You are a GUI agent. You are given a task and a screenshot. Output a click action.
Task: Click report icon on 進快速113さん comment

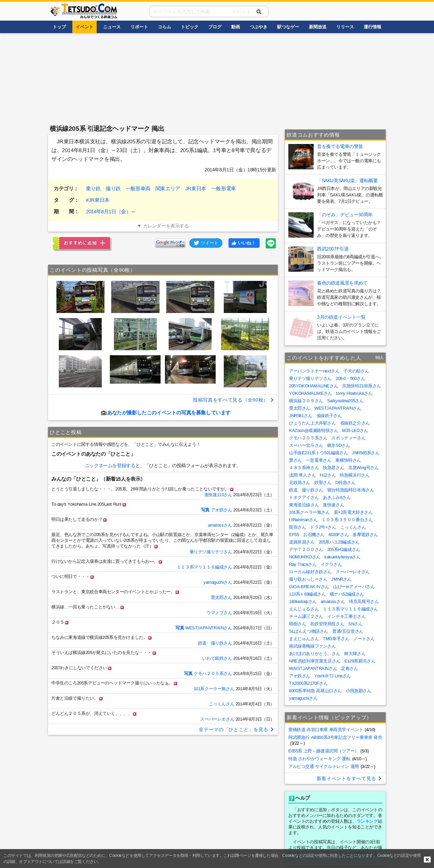click(x=232, y=489)
